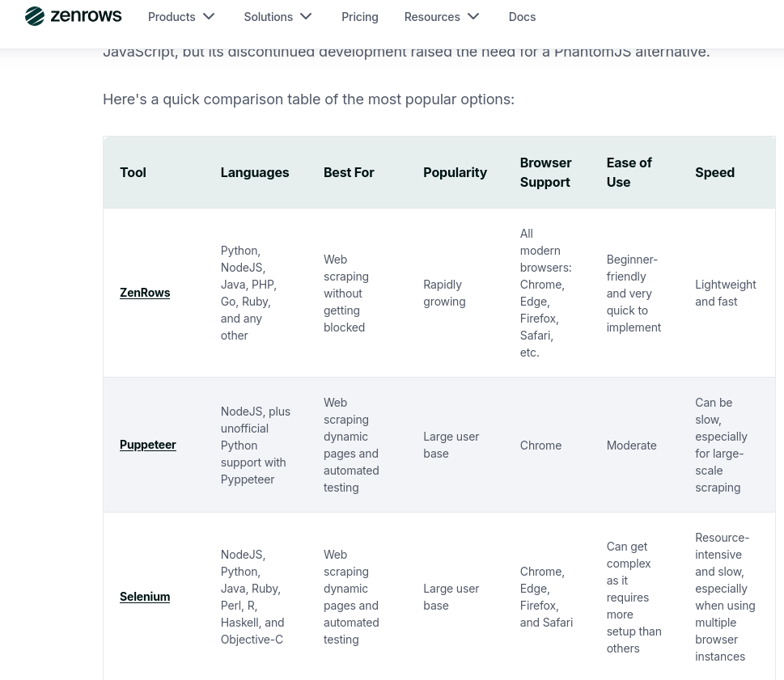Click the Browser Support column header
This screenshot has width=784, height=680.
click(x=545, y=172)
